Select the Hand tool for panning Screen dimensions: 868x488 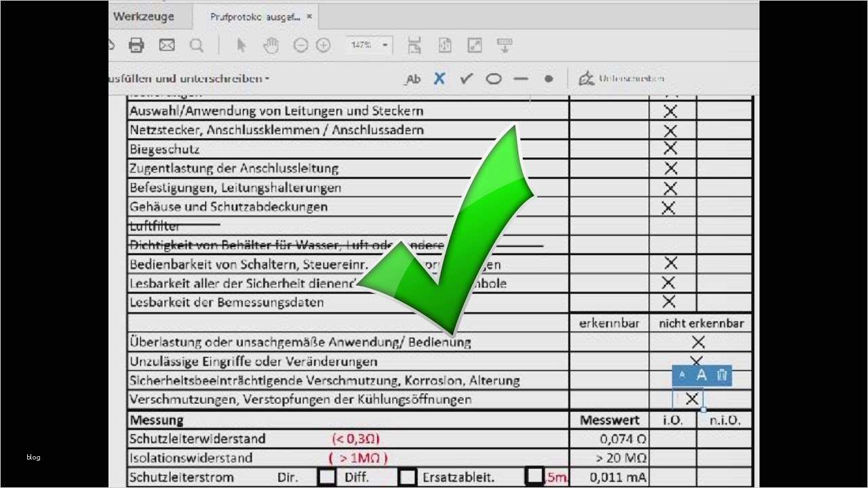pyautogui.click(x=271, y=45)
